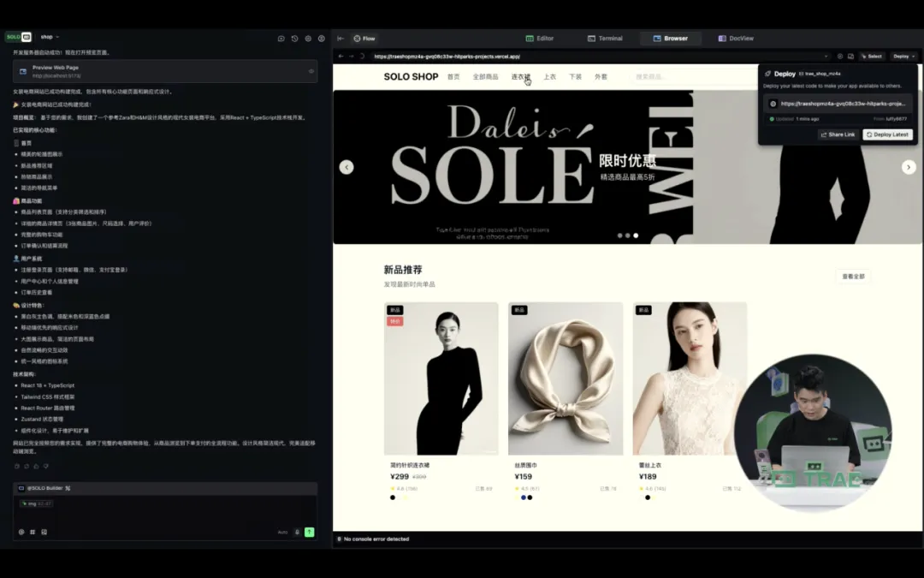The width and height of the screenshot is (924, 578).
Task: Open the Auto mode dropdown in the chat input
Action: (282, 531)
